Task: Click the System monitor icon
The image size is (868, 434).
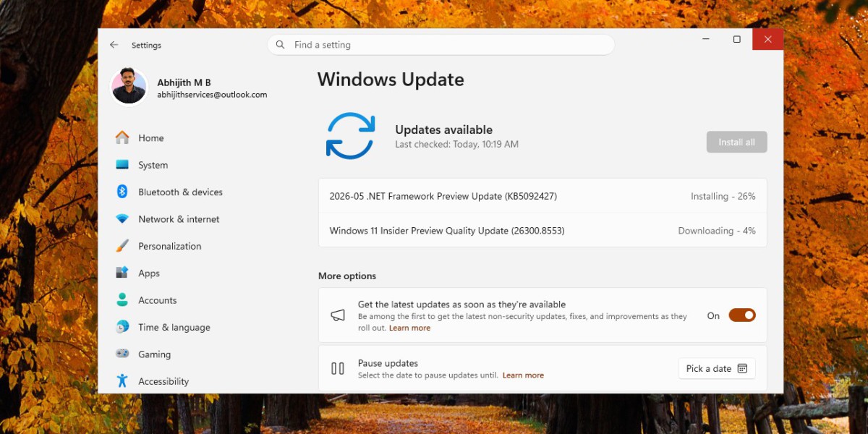Action: tap(122, 165)
